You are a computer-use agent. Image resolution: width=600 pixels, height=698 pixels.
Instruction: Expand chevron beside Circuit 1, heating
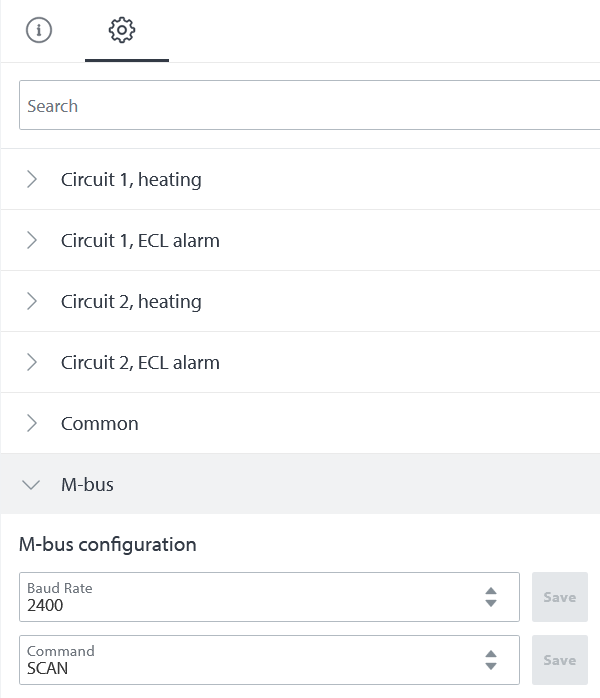click(x=32, y=180)
